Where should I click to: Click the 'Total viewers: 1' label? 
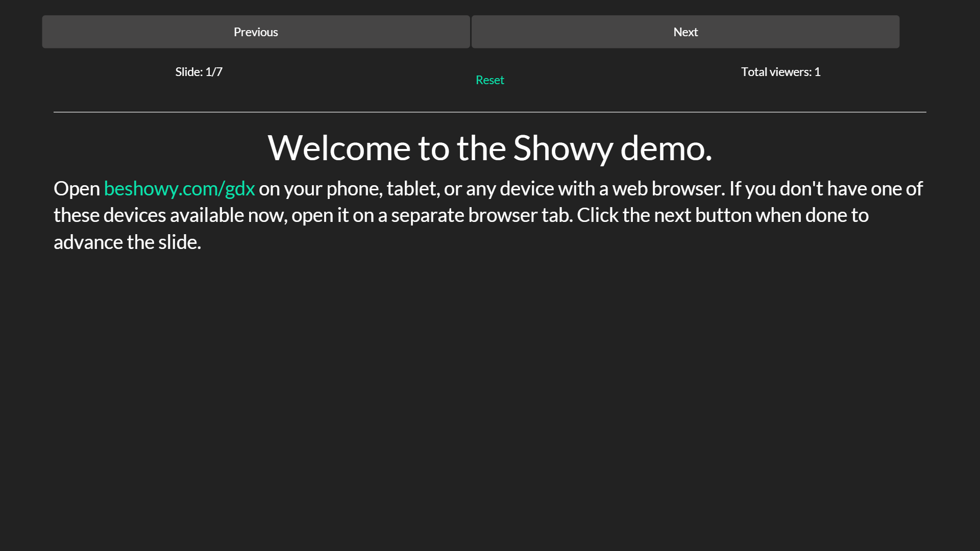780,72
